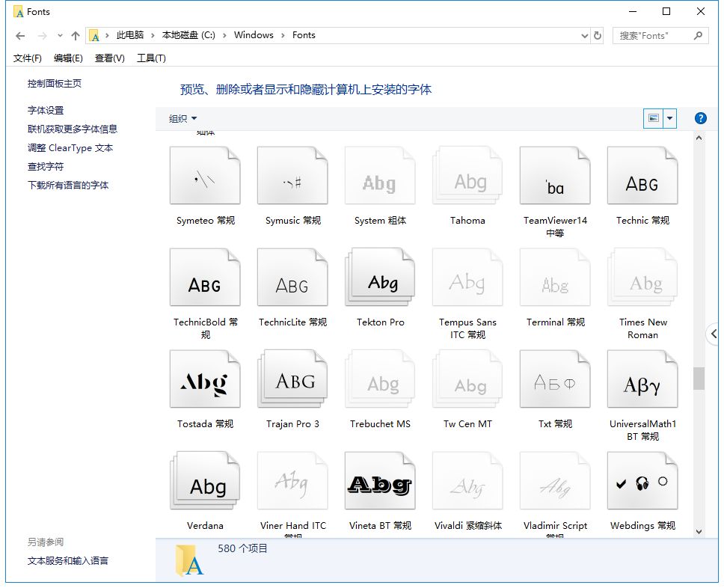724x588 pixels.
Task: Change view with the view button
Action: [654, 119]
